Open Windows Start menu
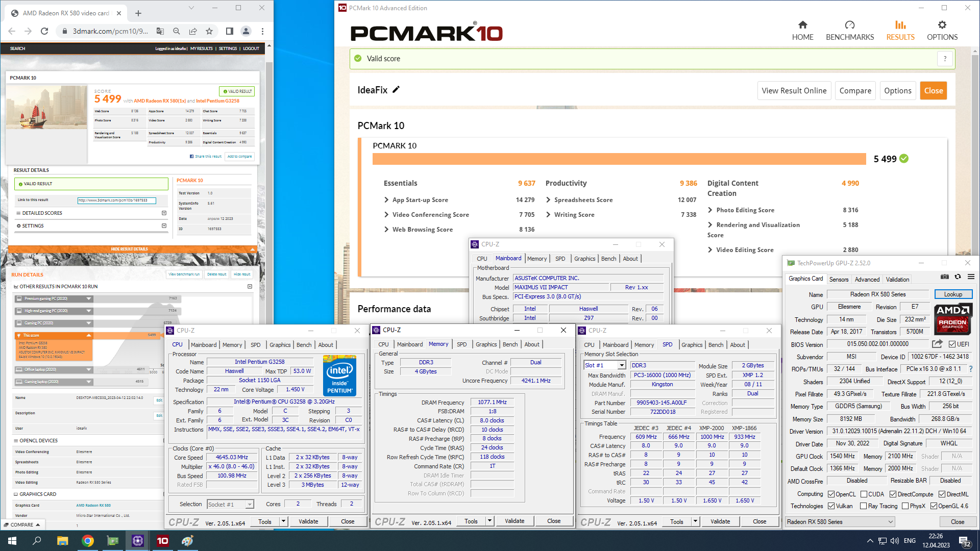Image resolution: width=980 pixels, height=551 pixels. tap(12, 541)
